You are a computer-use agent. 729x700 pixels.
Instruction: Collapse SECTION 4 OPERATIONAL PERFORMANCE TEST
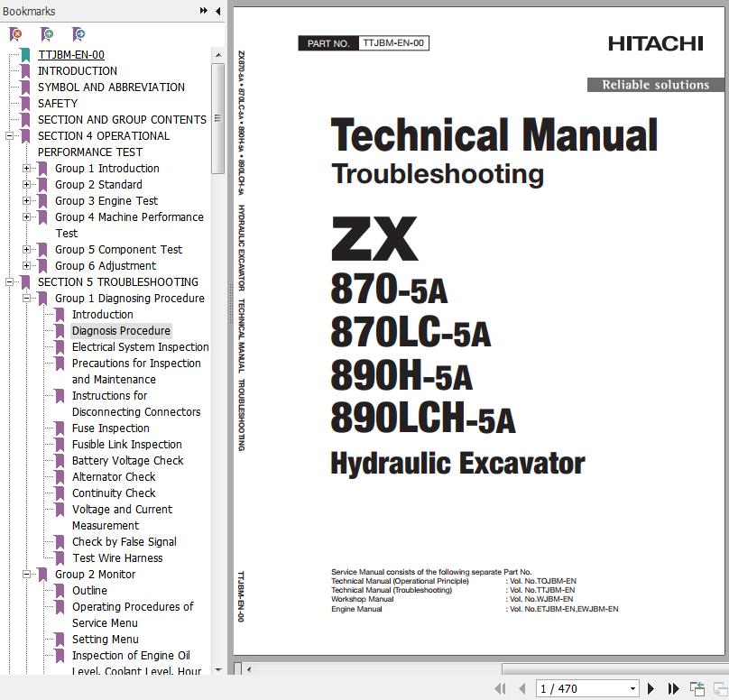click(9, 135)
